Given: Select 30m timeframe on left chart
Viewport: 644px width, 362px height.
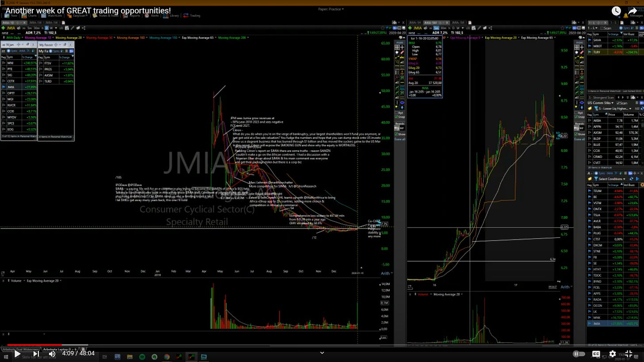Looking at the screenshot, I should pyautogui.click(x=36, y=28).
